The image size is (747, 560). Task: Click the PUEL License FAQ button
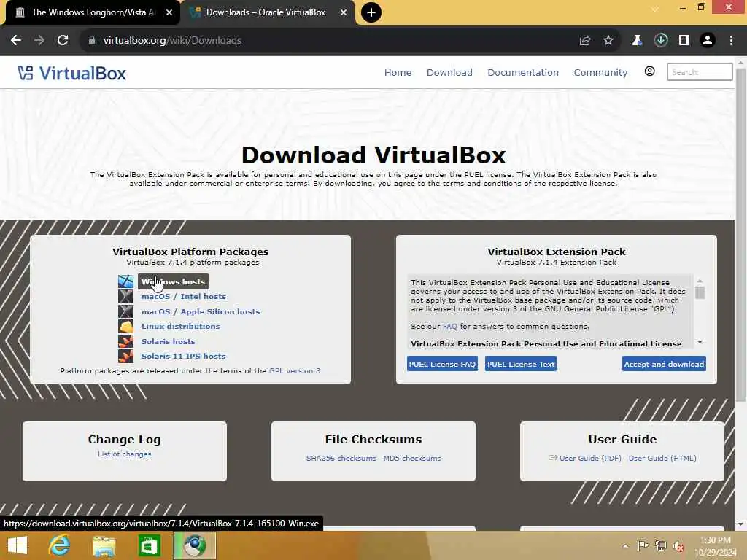point(442,364)
